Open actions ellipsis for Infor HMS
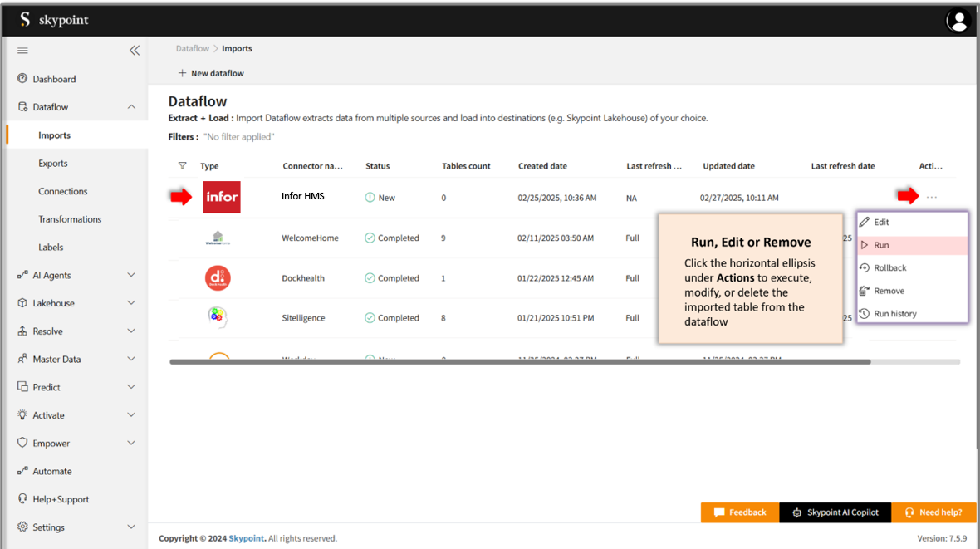The image size is (980, 549). pos(931,197)
